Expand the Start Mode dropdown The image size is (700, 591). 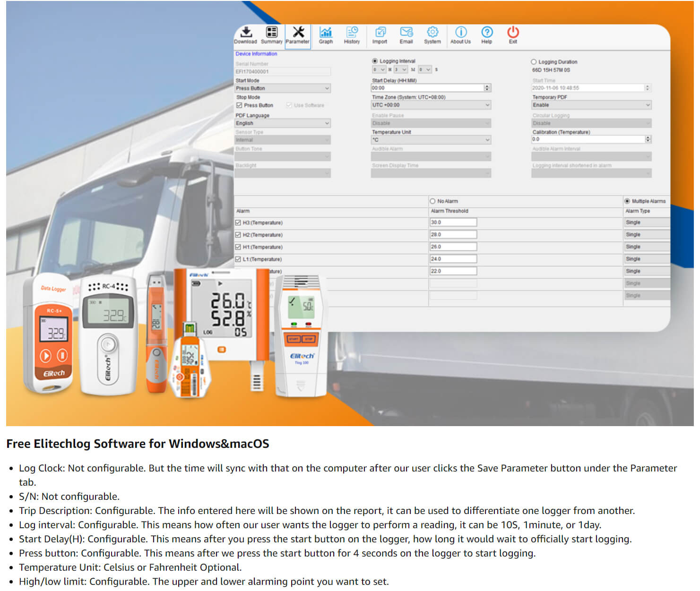283,88
